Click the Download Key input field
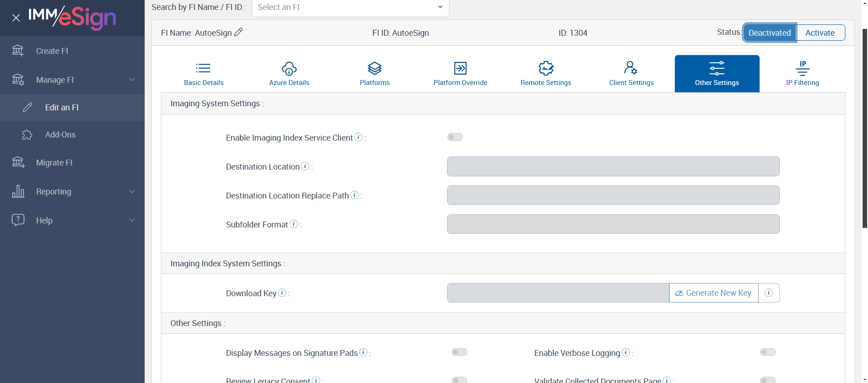Viewport: 868px width, 383px height. click(x=558, y=293)
